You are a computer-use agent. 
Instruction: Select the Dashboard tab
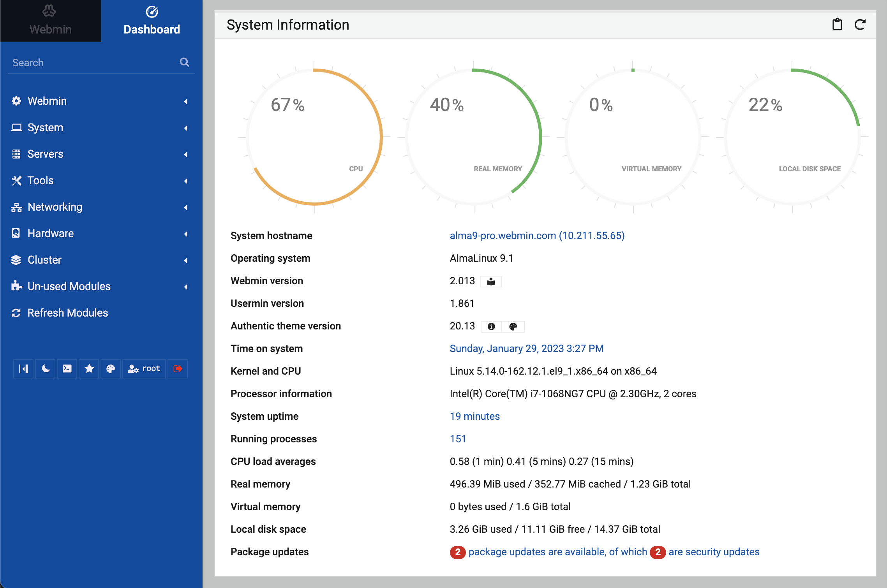coord(152,21)
